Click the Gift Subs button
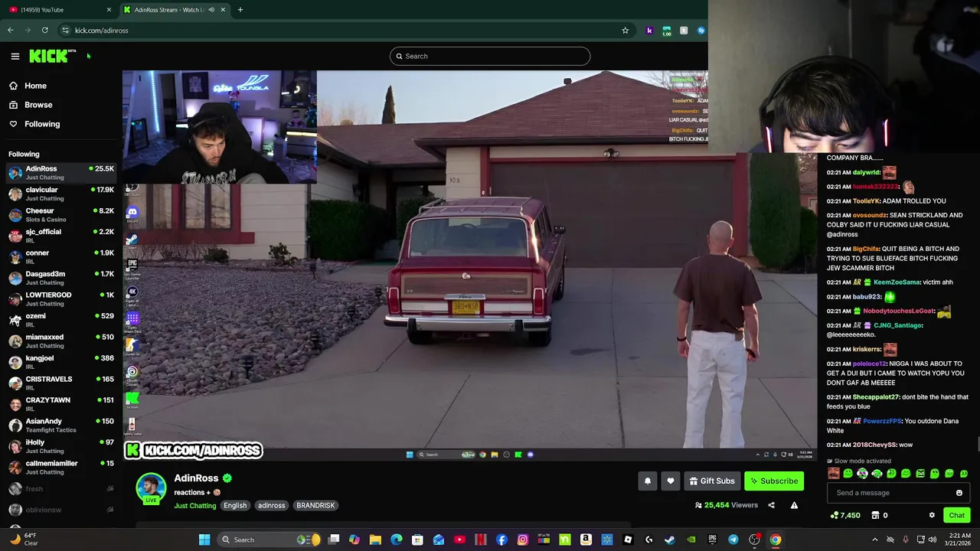This screenshot has height=551, width=980. click(x=712, y=481)
